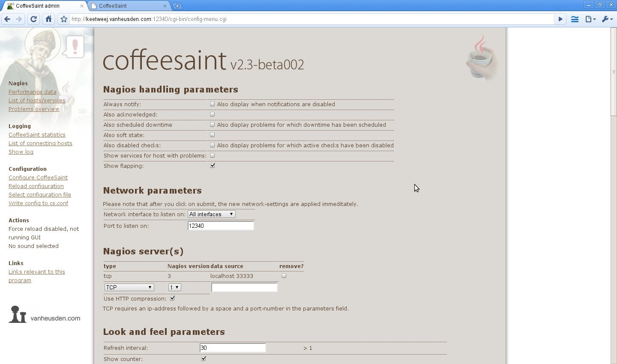Open the Nagios version dropdown

pos(174,287)
